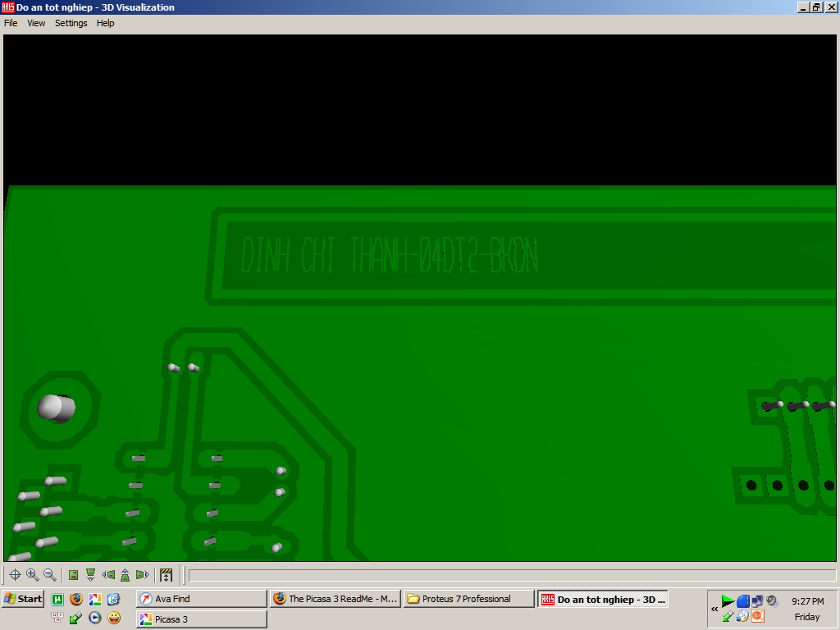Click DINH CHI THANH board text
The width and height of the screenshot is (840, 630).
click(x=389, y=255)
